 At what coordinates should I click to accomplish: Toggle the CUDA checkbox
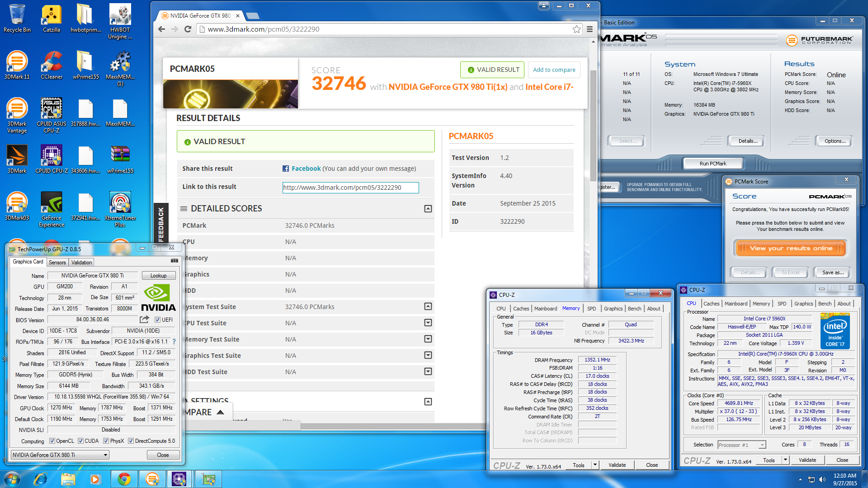(x=80, y=441)
